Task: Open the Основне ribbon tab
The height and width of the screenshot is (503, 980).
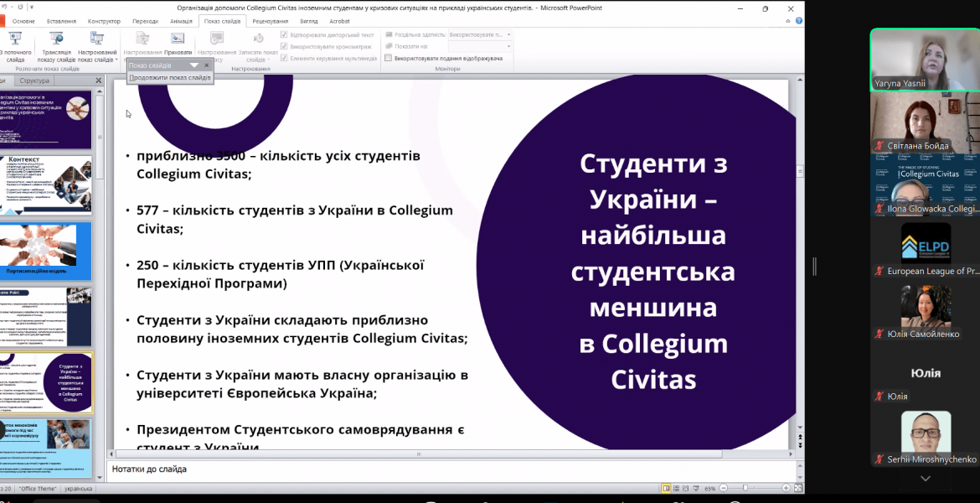Action: (x=23, y=21)
